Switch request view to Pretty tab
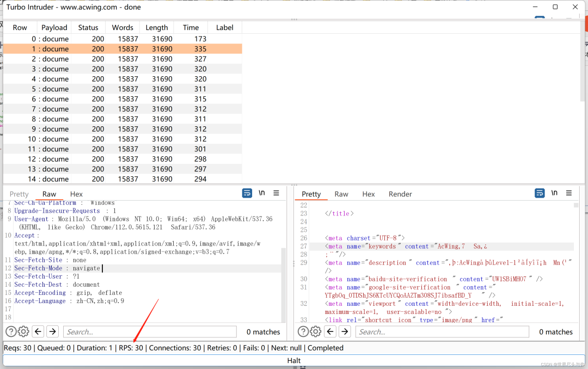Viewport: 588px width, 369px height. (19, 194)
